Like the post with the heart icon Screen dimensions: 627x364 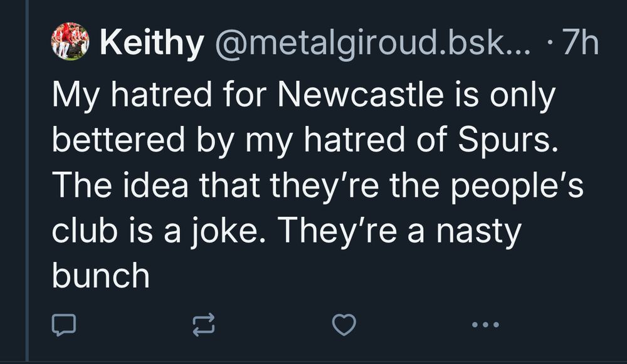coord(344,324)
